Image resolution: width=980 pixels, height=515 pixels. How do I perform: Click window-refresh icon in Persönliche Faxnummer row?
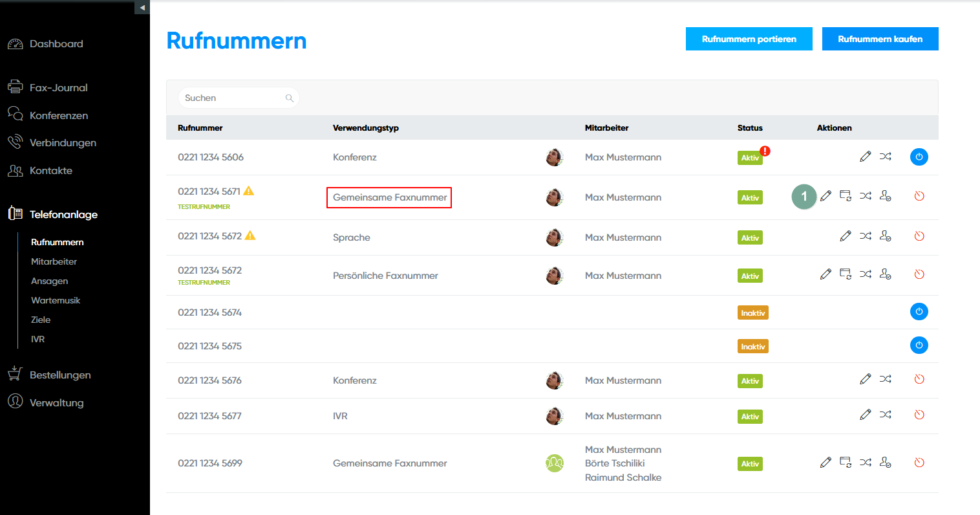coord(846,274)
